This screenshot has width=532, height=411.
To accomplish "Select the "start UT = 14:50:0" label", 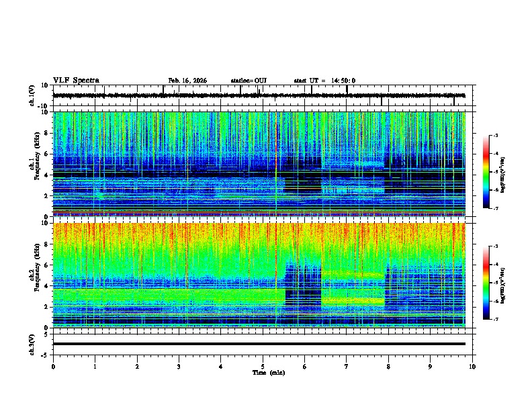I will point(324,81).
